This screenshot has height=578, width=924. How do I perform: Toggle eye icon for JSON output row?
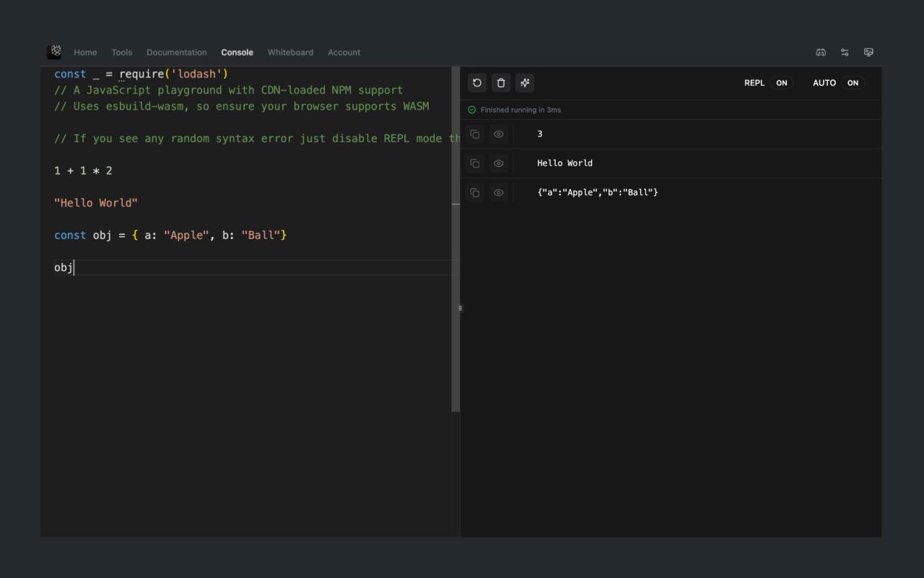499,192
